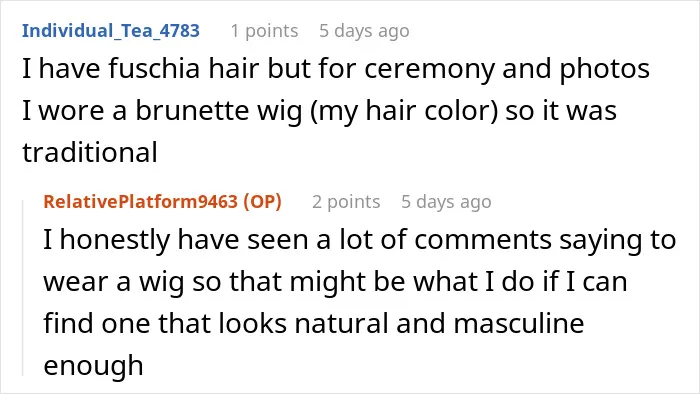Click the word "photos" in the first comment
This screenshot has width=700, height=394.
604,70
